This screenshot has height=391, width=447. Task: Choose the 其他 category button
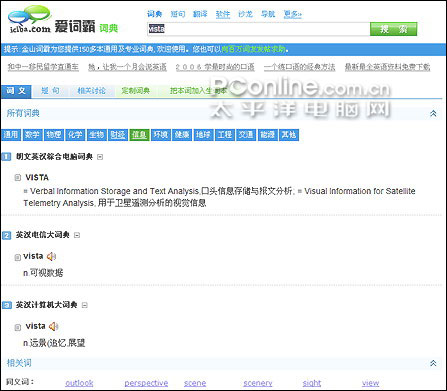(x=289, y=135)
